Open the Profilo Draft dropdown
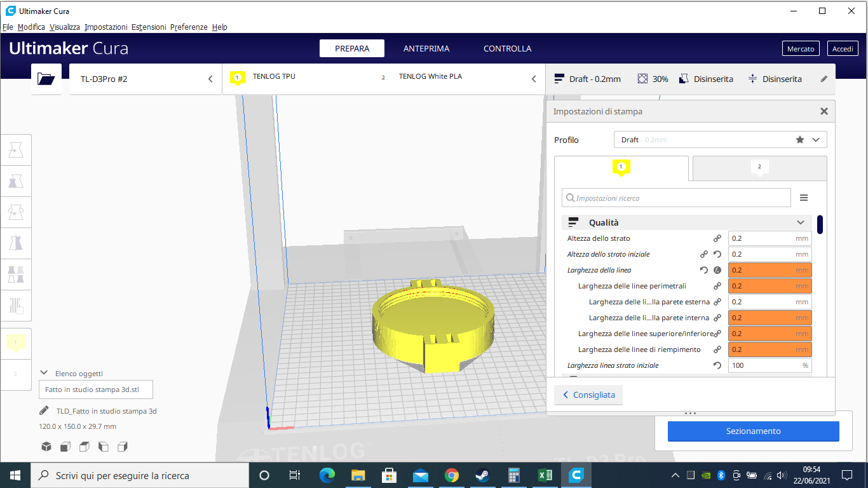 [x=720, y=140]
